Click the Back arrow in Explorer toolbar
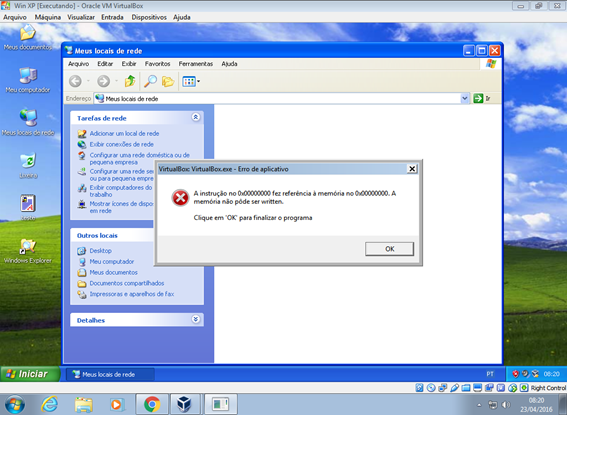Image resolution: width=614 pixels, height=460 pixels. pyautogui.click(x=75, y=81)
